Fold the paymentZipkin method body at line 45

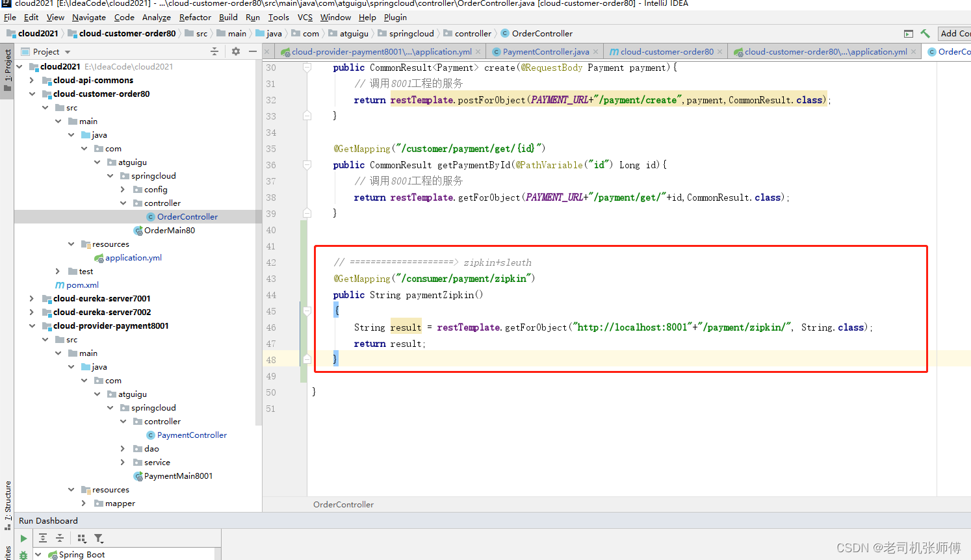[x=307, y=311]
